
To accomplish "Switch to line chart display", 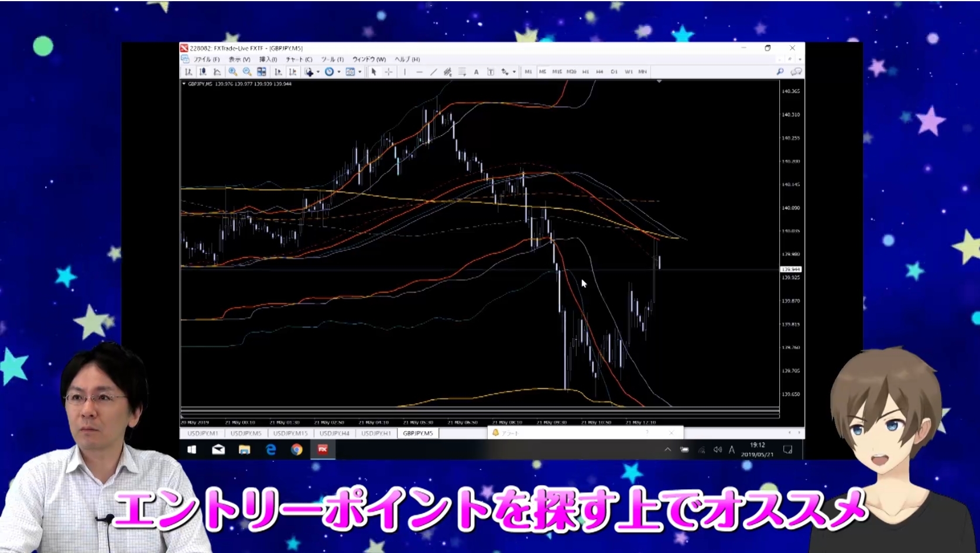I will pyautogui.click(x=217, y=71).
